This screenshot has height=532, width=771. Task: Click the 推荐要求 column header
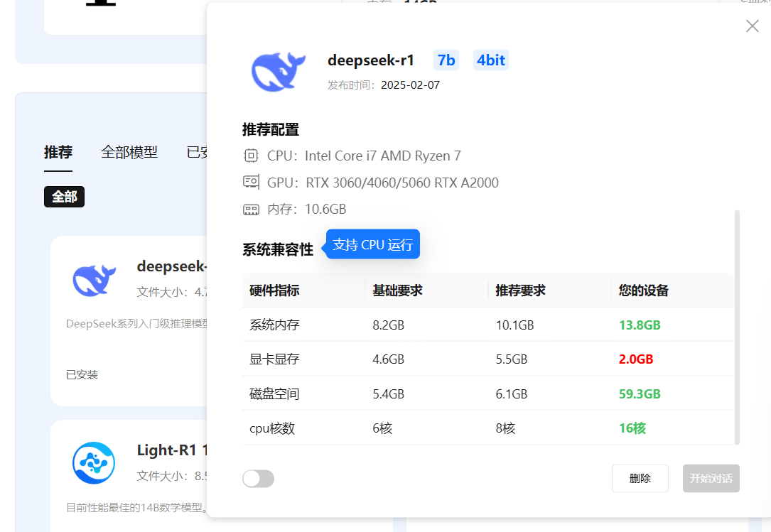coord(520,291)
